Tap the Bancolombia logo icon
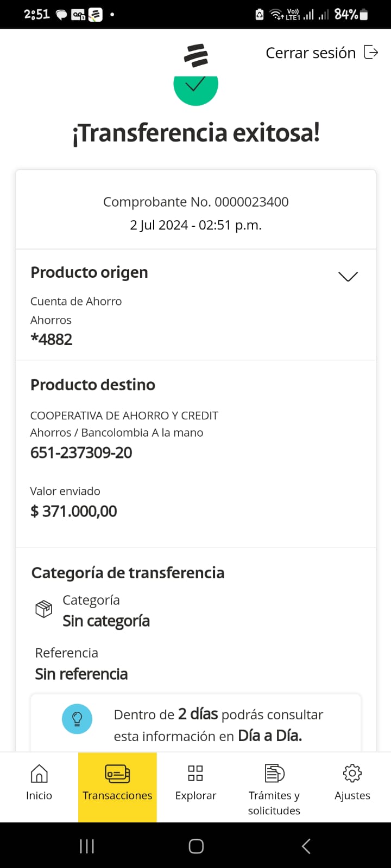391x868 pixels. coord(196,55)
